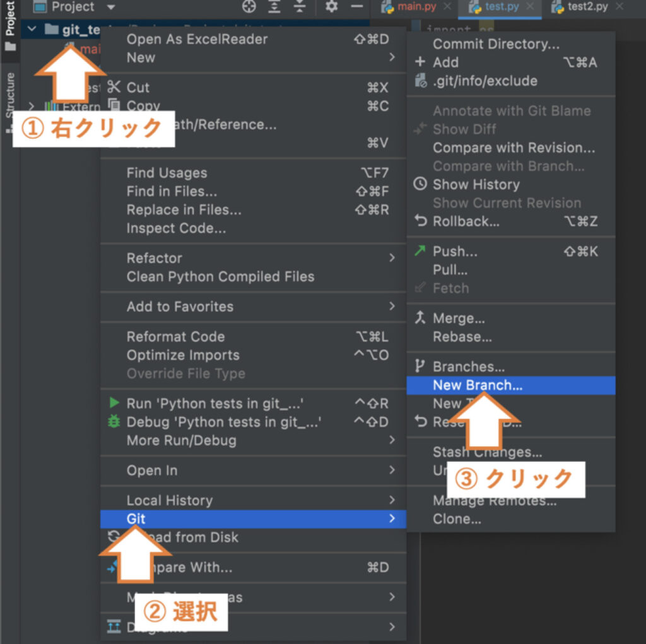Click Push... in Git submenu
The height and width of the screenshot is (644, 646).
pyautogui.click(x=455, y=251)
